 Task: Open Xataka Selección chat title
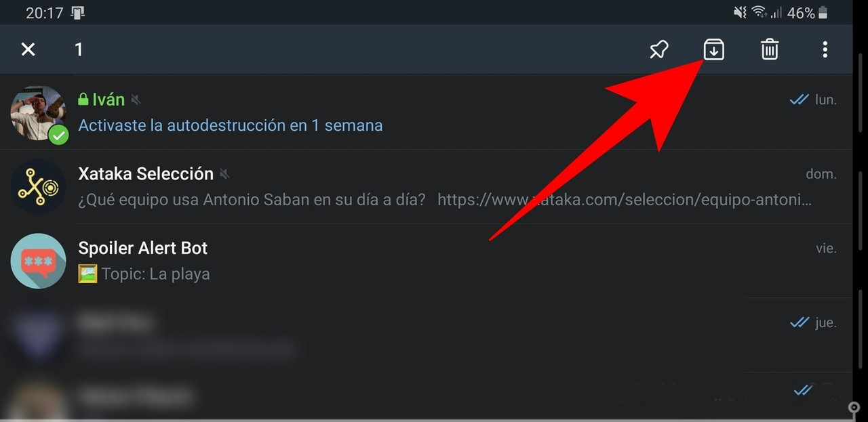pyautogui.click(x=146, y=173)
